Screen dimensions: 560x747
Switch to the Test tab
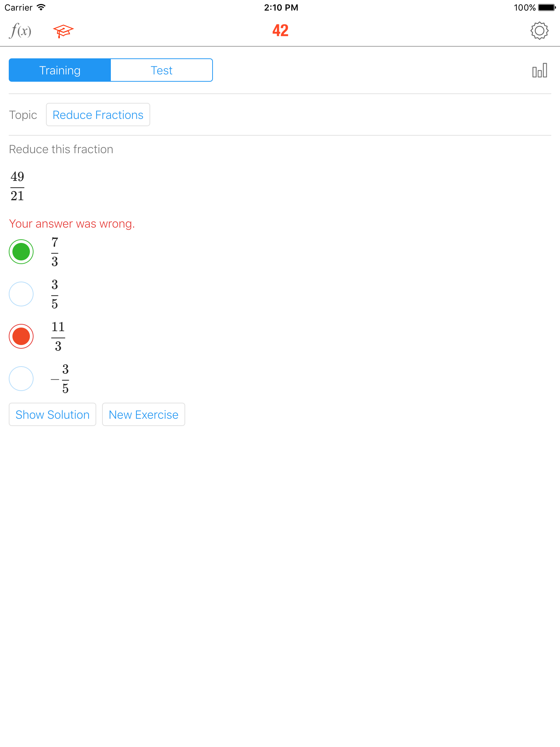point(162,70)
